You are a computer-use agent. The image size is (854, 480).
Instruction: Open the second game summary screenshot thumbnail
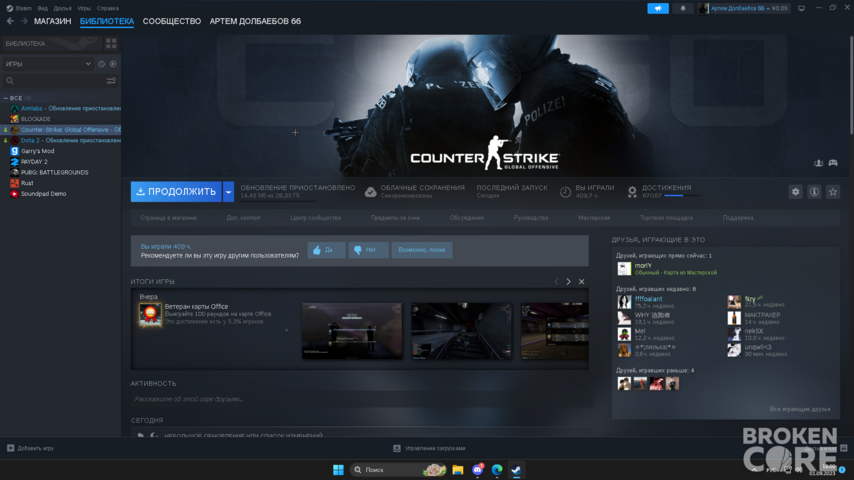pyautogui.click(x=461, y=331)
